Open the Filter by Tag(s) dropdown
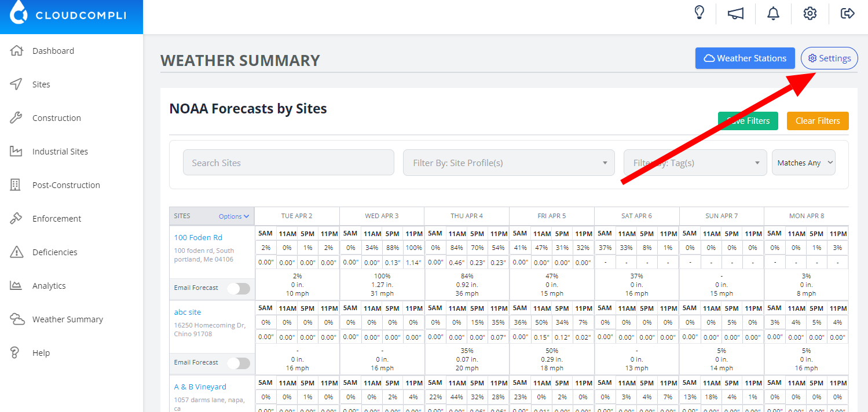This screenshot has width=868, height=412. [x=695, y=163]
